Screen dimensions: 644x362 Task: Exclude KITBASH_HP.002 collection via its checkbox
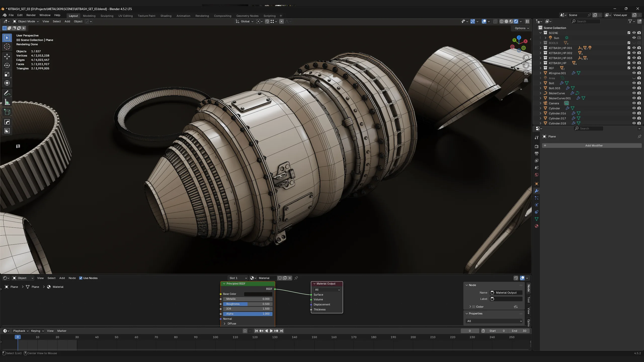tap(629, 53)
